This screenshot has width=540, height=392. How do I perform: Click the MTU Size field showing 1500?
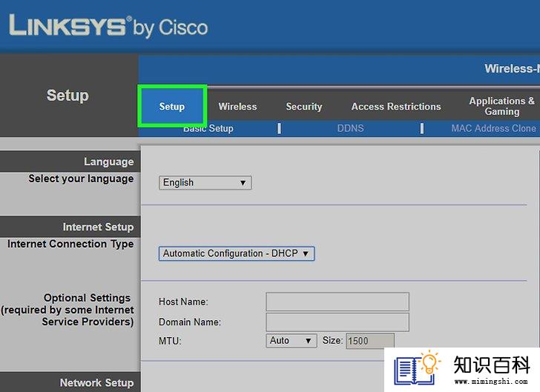click(x=370, y=341)
